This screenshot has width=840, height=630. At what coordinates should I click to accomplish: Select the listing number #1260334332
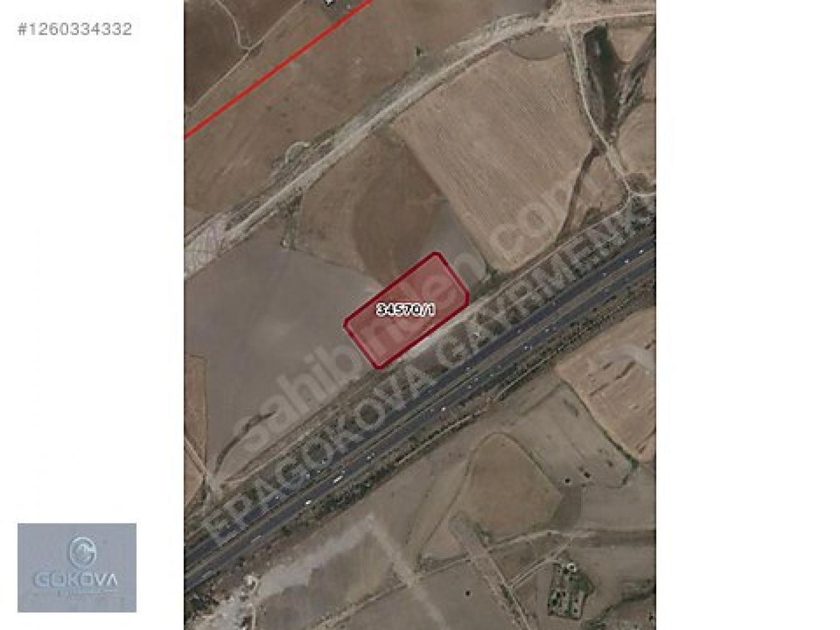click(74, 29)
